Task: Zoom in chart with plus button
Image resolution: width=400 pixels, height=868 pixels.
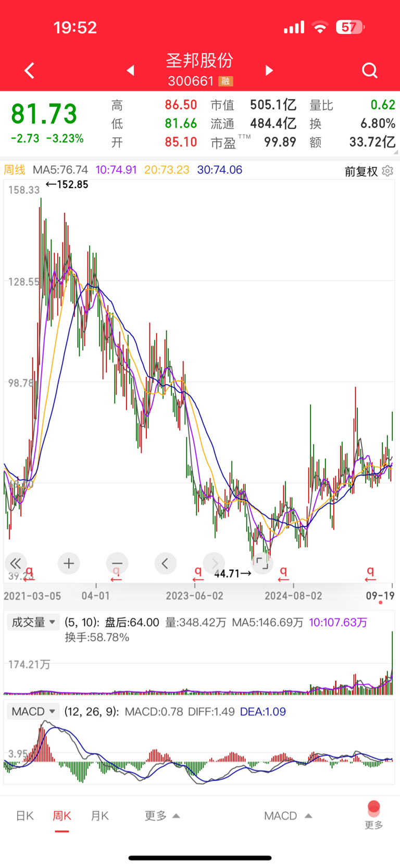Action: coord(69,563)
